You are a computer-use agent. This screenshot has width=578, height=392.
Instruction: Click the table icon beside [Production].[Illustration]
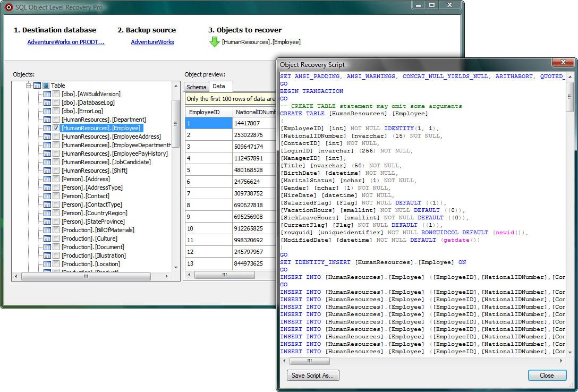point(48,255)
